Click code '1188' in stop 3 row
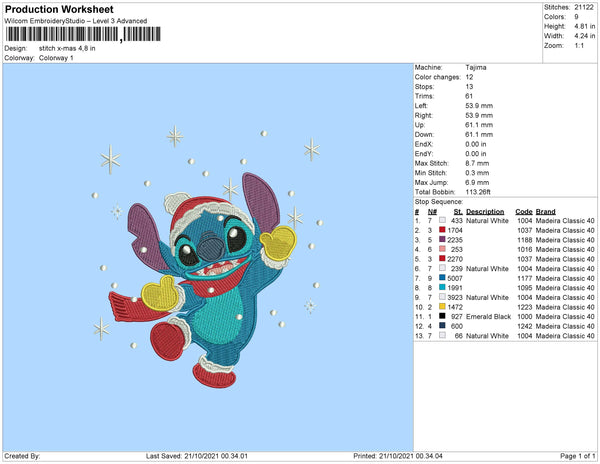The width and height of the screenshot is (600, 464). pyautogui.click(x=525, y=240)
